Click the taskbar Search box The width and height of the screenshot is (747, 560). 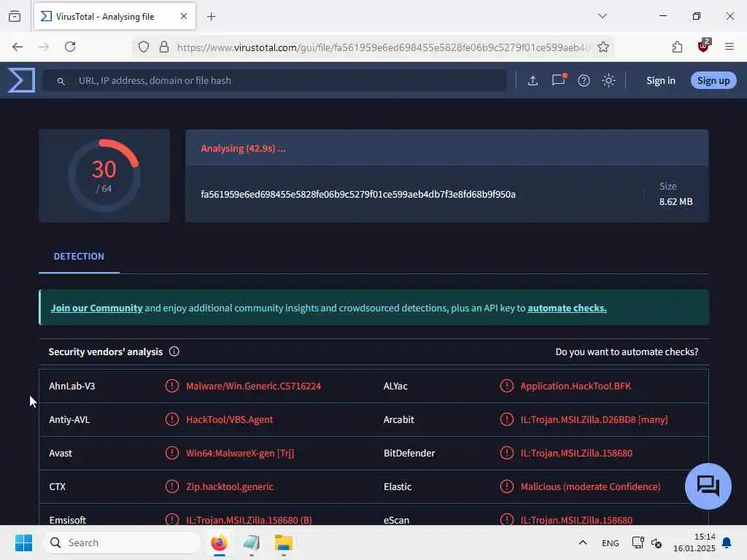coord(122,542)
